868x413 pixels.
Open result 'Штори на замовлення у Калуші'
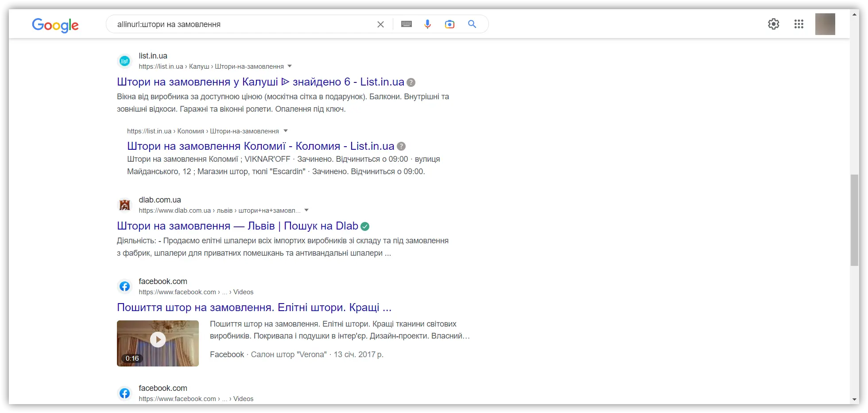pyautogui.click(x=260, y=82)
